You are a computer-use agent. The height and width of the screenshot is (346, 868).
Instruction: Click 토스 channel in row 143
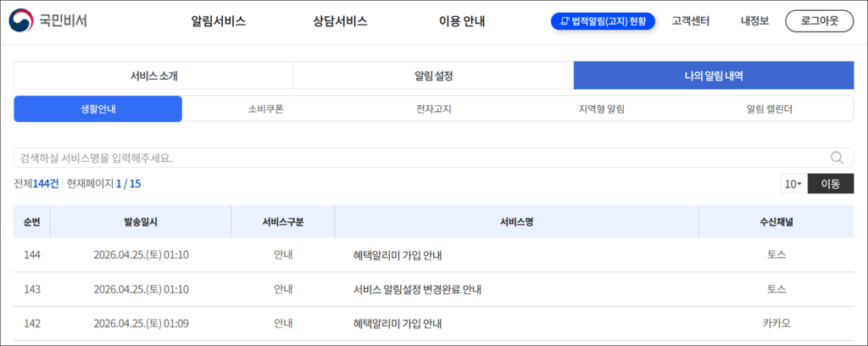coord(776,289)
